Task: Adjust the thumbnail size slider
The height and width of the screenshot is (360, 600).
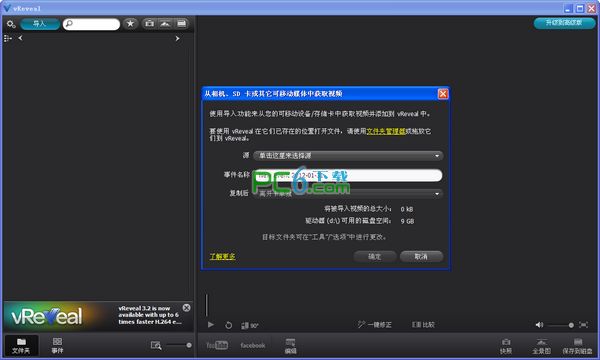Action: point(179,345)
